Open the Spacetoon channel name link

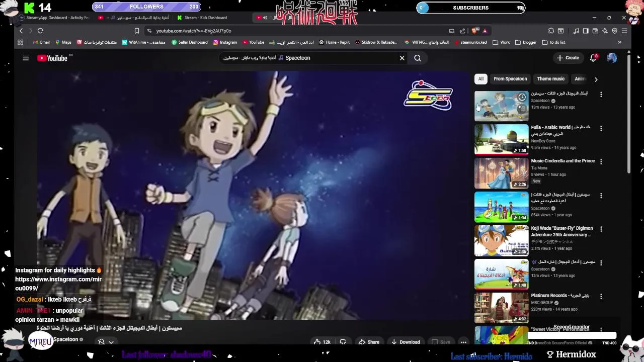click(x=66, y=339)
